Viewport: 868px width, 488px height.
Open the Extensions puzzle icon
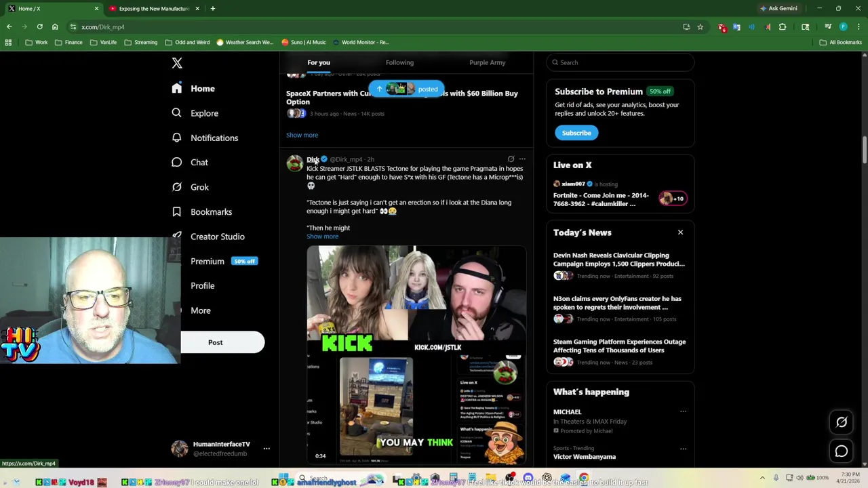click(783, 27)
